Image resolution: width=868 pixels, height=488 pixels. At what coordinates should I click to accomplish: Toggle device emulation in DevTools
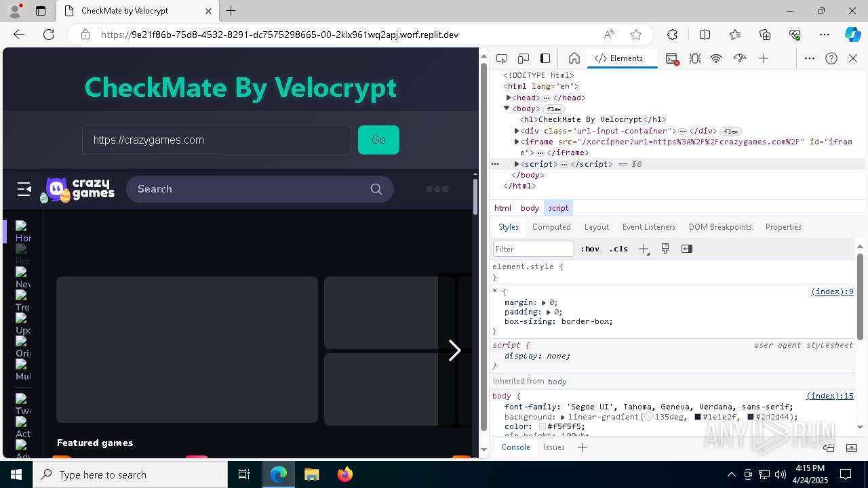click(524, 58)
